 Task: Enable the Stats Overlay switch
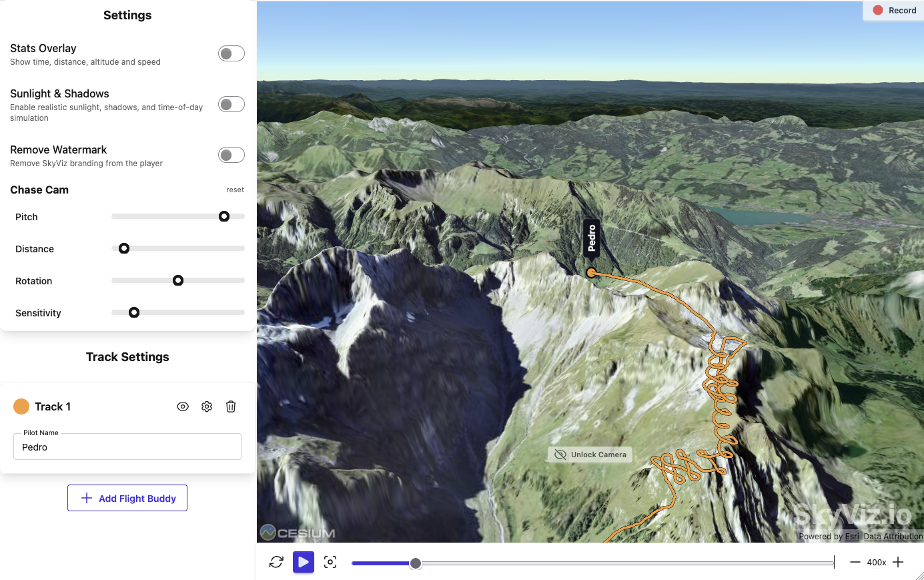(232, 53)
